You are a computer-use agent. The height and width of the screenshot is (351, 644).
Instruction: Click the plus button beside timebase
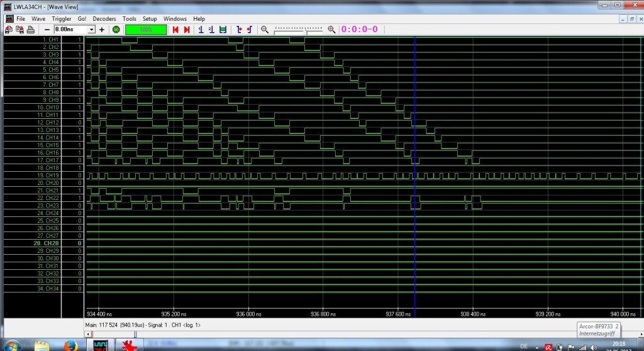coord(102,30)
